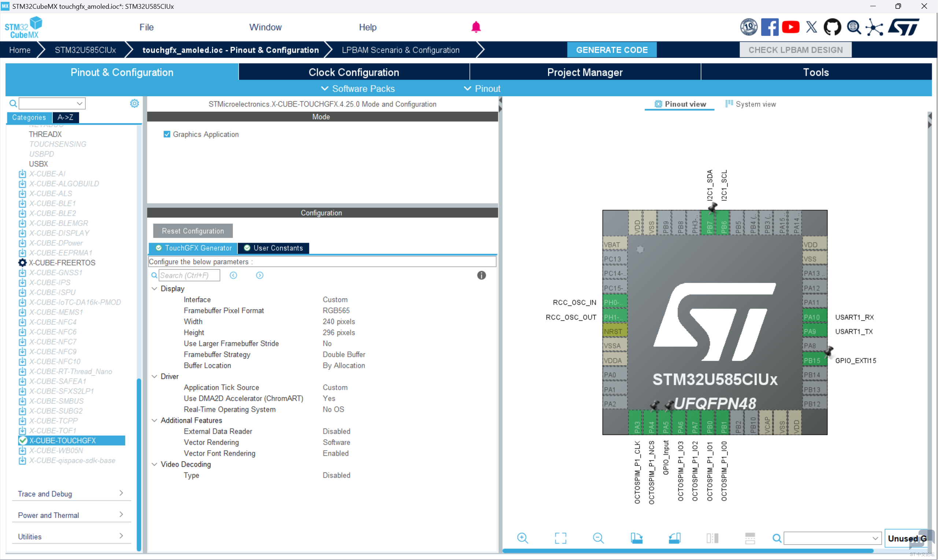Image resolution: width=938 pixels, height=560 pixels.
Task: Switch categories list to A->Z
Action: 65,117
